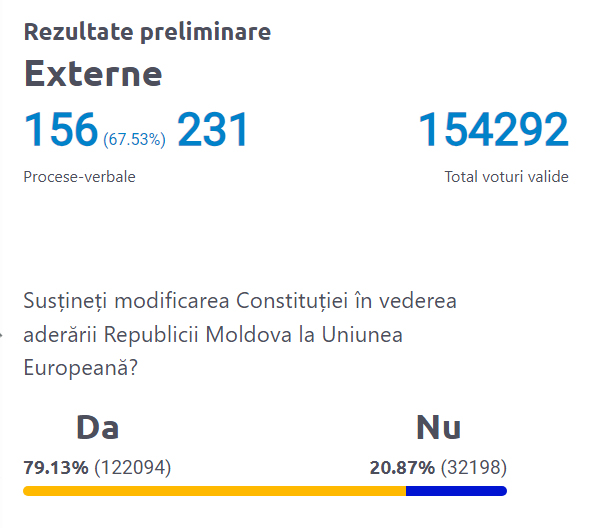
Task: Click the 'Rezultate preliminare' heading
Action: tap(147, 32)
